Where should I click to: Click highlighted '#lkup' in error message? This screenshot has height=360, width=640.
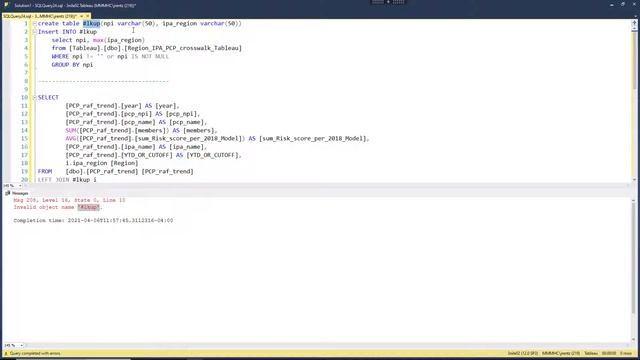(89, 207)
